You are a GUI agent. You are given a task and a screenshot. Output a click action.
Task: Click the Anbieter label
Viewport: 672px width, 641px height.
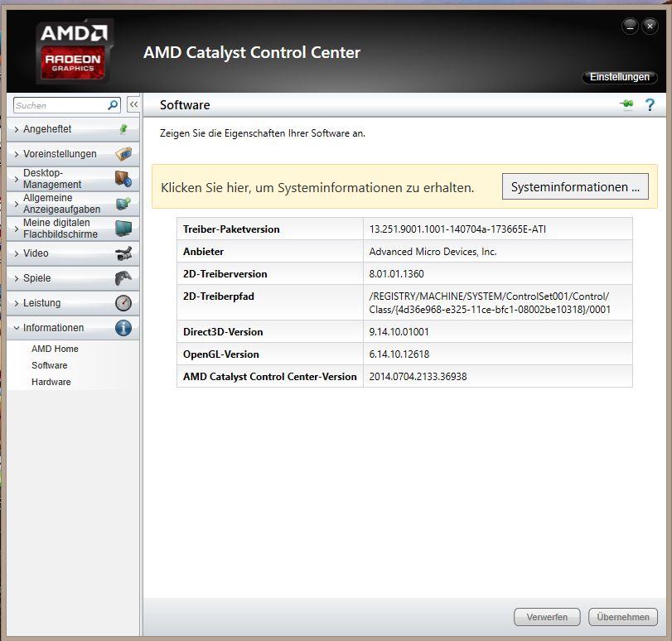click(203, 252)
